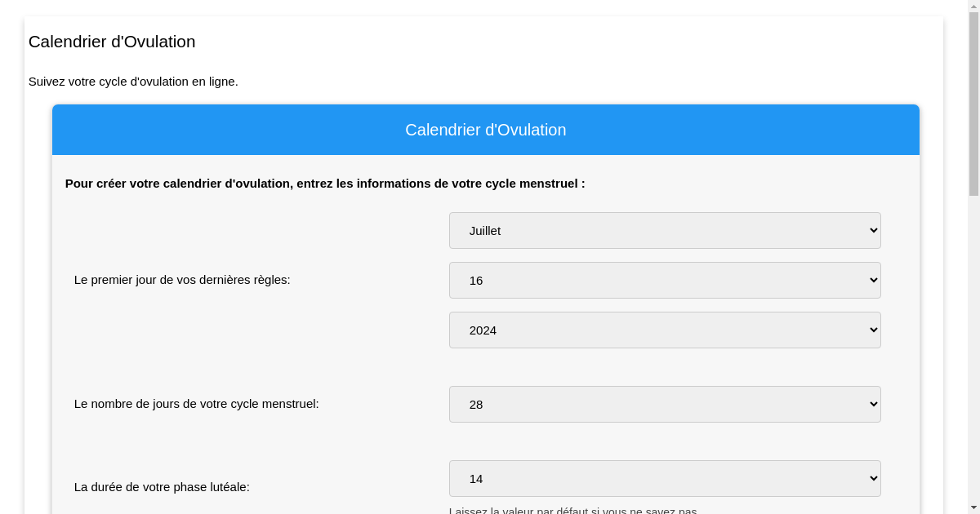This screenshot has width=980, height=514.
Task: Open the day dropdown showing 16
Action: pyautogui.click(x=665, y=280)
